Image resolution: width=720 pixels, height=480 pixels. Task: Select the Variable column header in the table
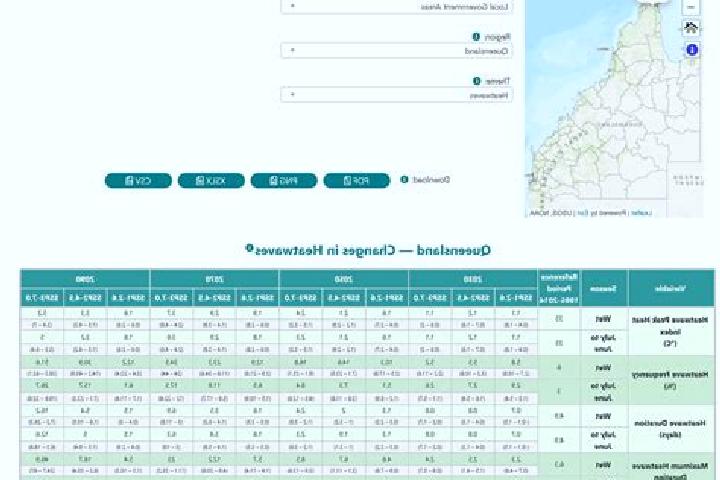[x=671, y=288]
